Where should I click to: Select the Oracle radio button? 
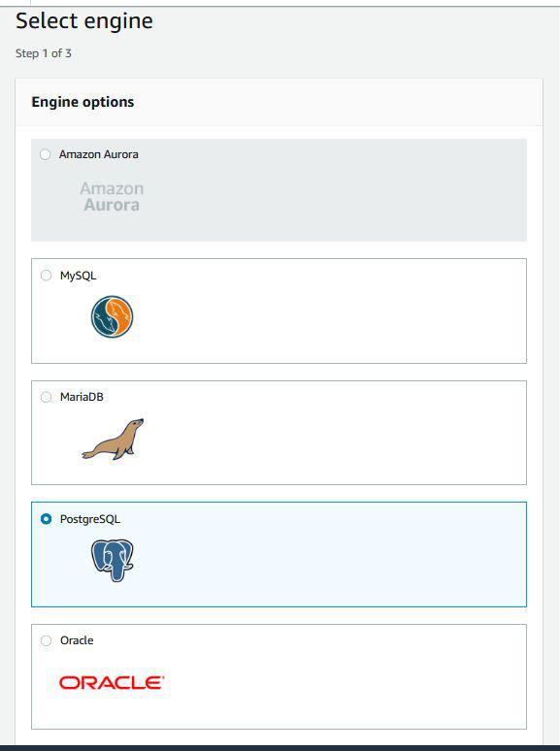click(46, 640)
